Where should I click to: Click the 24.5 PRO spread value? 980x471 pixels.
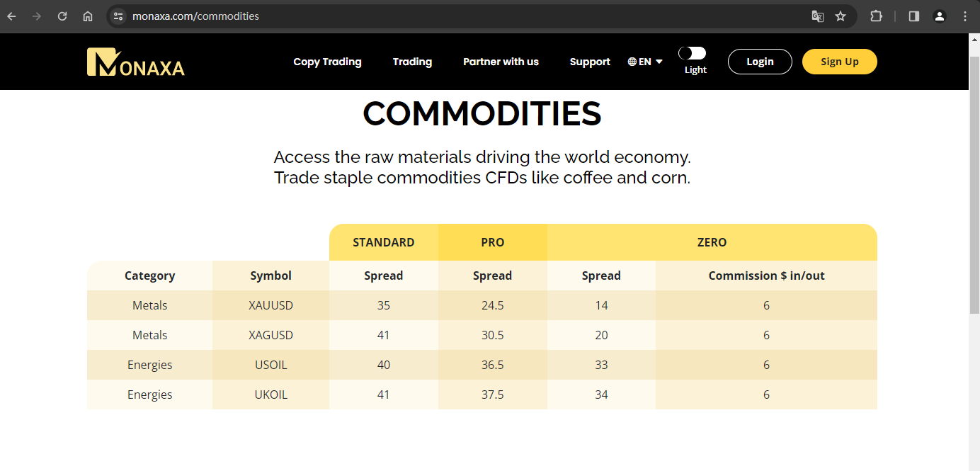(x=493, y=305)
